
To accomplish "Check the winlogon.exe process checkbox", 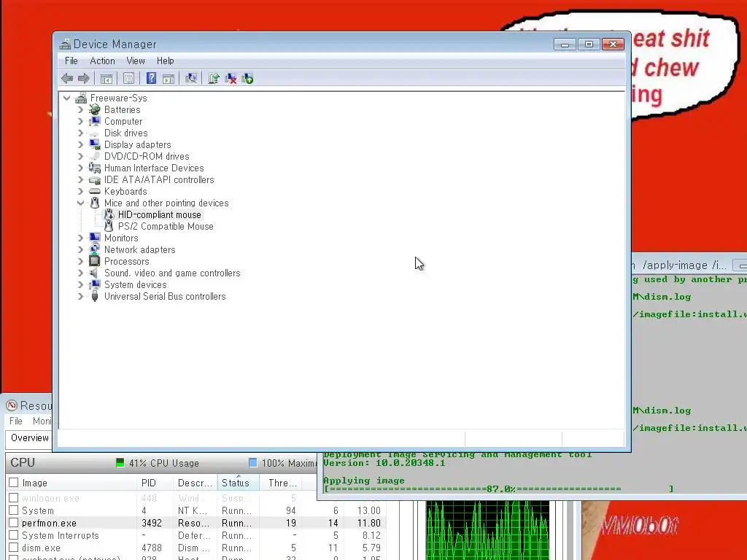I will pos(13,497).
